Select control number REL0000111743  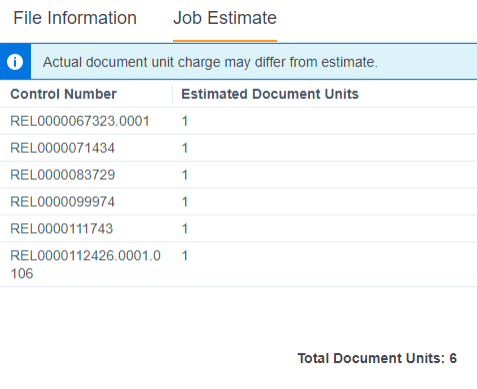pos(62,229)
